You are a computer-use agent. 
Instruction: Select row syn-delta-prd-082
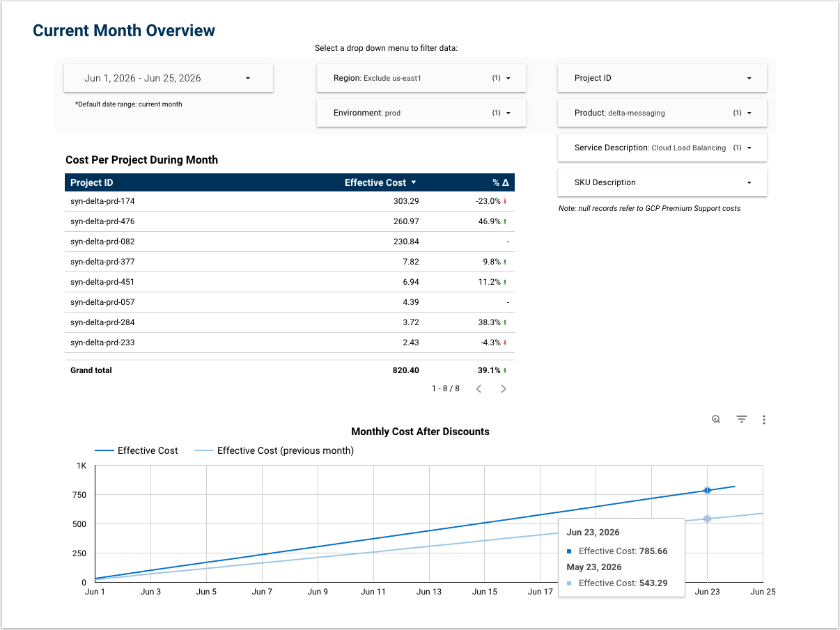pyautogui.click(x=290, y=242)
